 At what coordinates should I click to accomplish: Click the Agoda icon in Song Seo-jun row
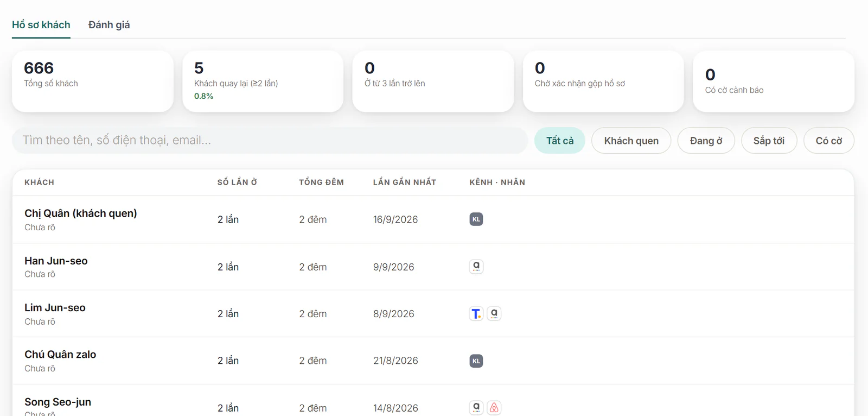coord(476,407)
